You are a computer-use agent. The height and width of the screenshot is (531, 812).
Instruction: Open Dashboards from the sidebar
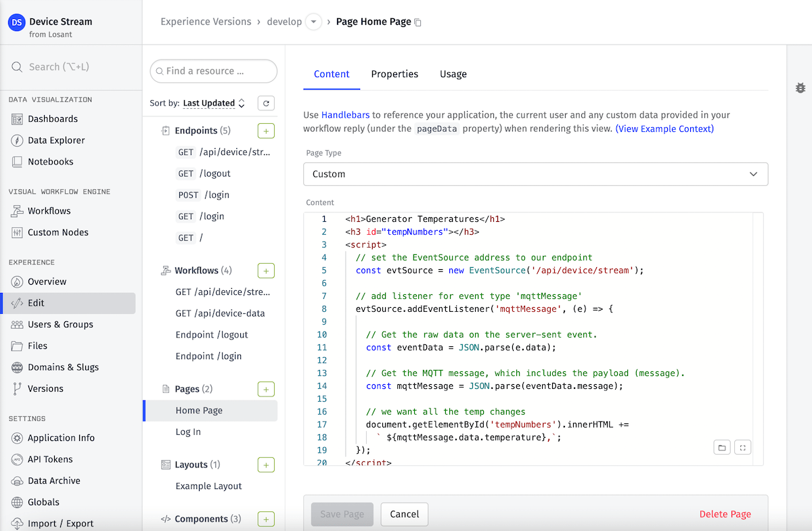[x=53, y=119]
